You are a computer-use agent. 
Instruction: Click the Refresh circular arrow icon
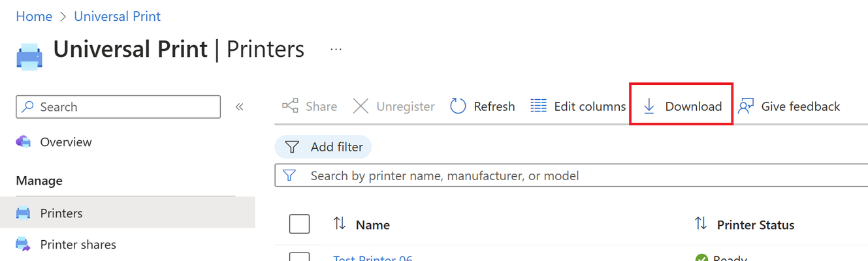458,106
